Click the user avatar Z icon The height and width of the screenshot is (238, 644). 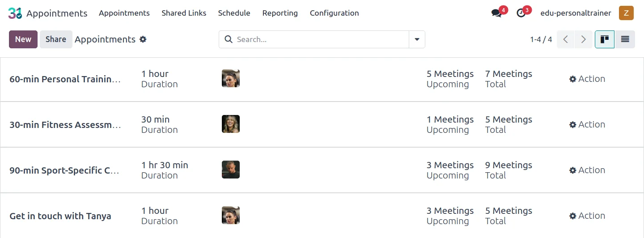pyautogui.click(x=626, y=13)
